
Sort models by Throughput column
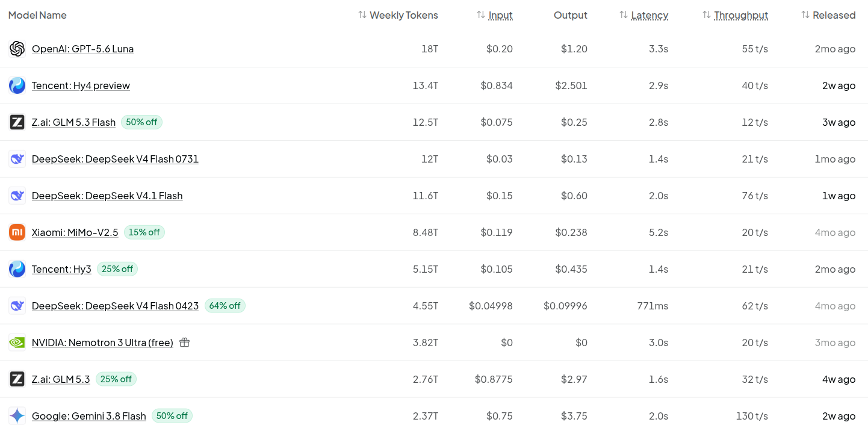click(735, 15)
